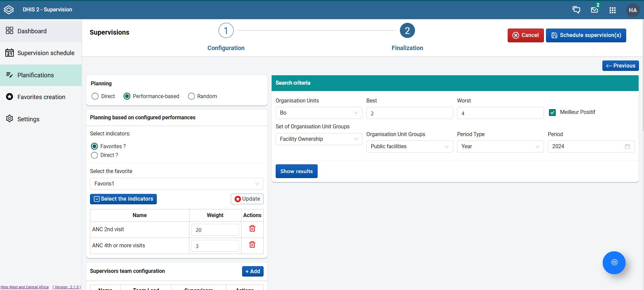Screen dimensions: 644x290
Task: Click Select the indicators button
Action: tap(123, 199)
